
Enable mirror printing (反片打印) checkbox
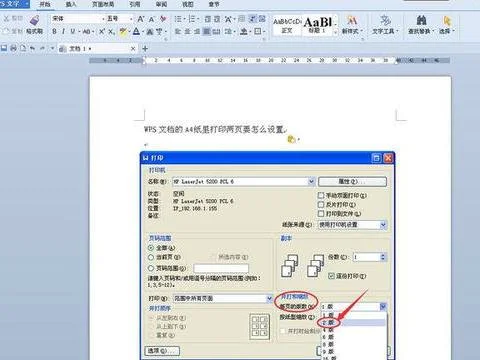click(x=321, y=204)
